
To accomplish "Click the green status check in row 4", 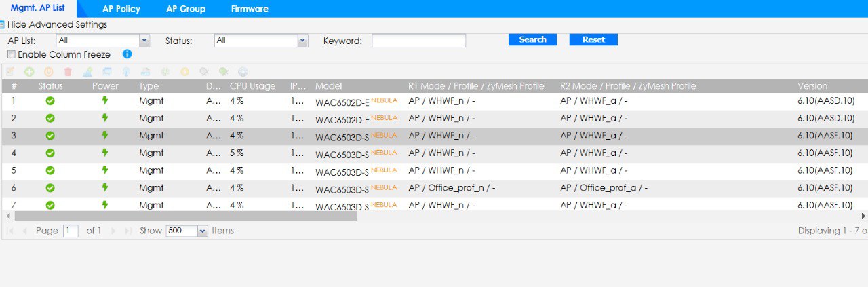I will click(x=50, y=153).
